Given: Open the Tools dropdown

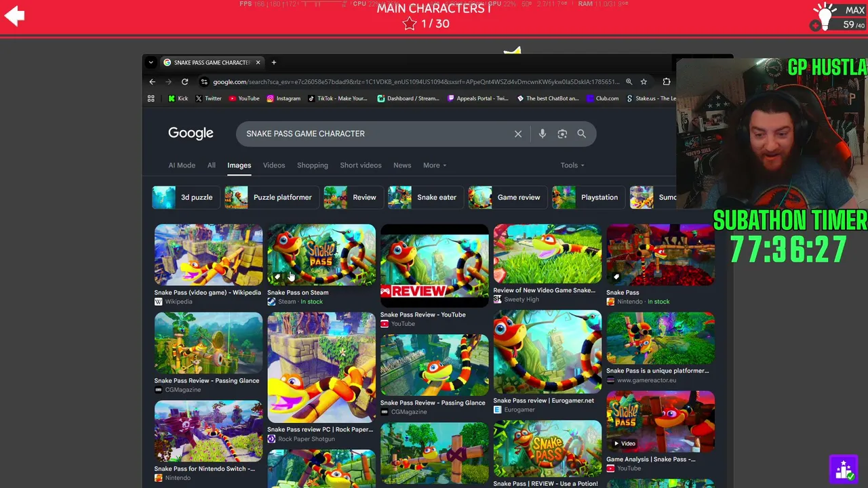Looking at the screenshot, I should (572, 165).
